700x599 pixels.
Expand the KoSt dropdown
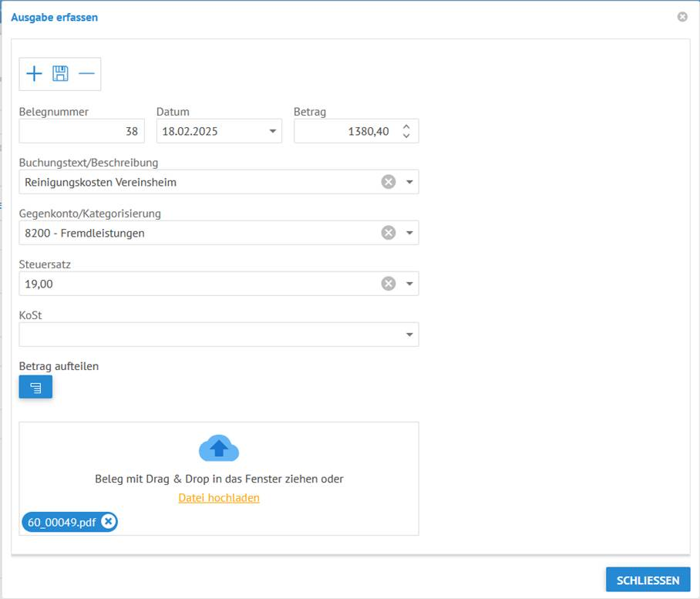click(409, 335)
